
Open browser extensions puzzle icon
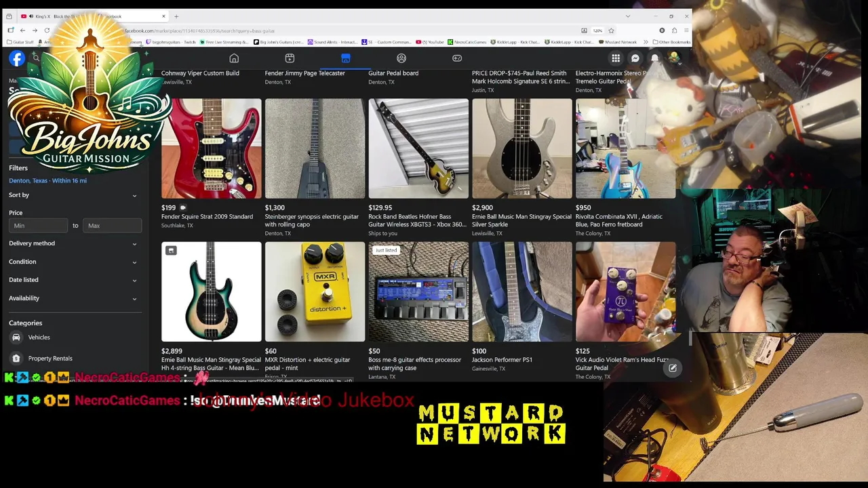point(674,30)
